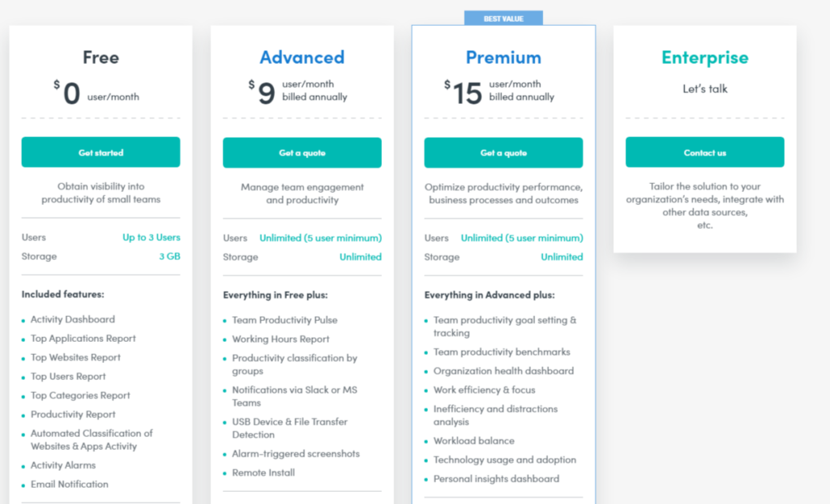Click the Get started button under Free plan
830x504 pixels.
click(x=100, y=152)
